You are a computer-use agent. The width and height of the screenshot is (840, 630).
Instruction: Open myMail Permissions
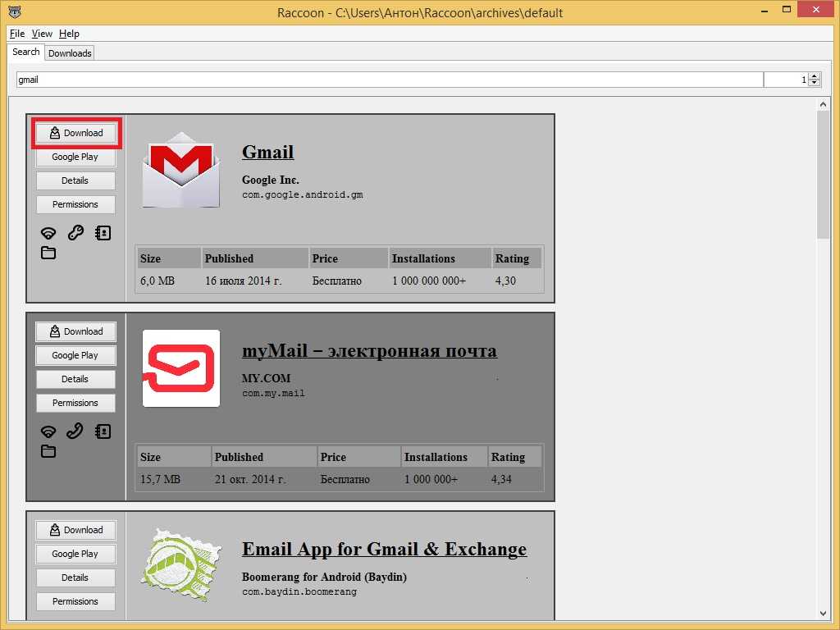pos(75,403)
